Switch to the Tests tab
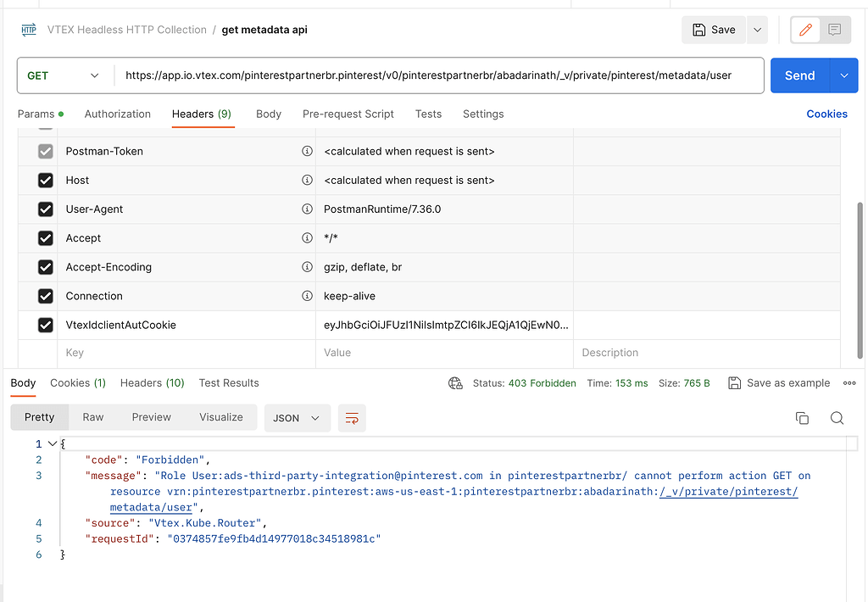Image resolution: width=868 pixels, height=602 pixels. pos(428,114)
